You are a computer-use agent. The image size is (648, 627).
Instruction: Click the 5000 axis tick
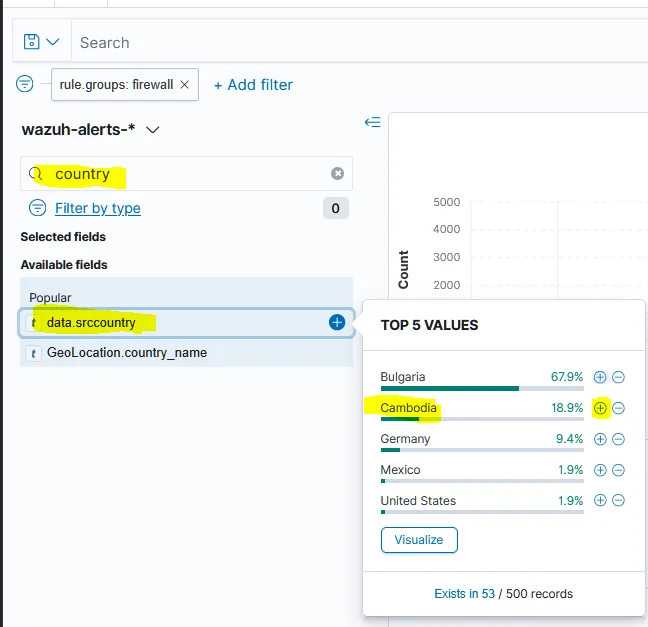[446, 202]
